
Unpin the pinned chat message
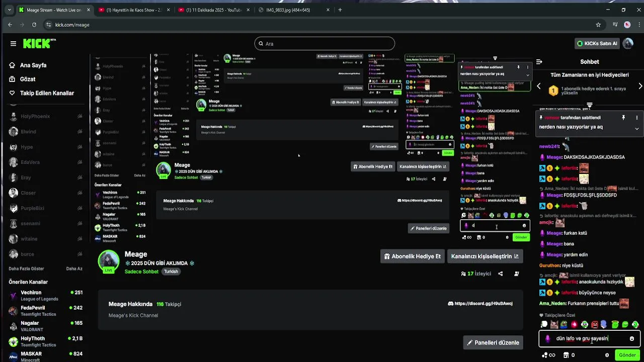click(x=623, y=118)
